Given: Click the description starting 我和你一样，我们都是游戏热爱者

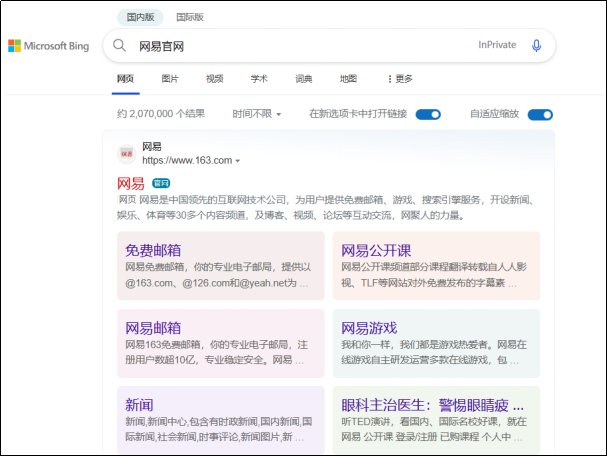Looking at the screenshot, I should (x=434, y=352).
